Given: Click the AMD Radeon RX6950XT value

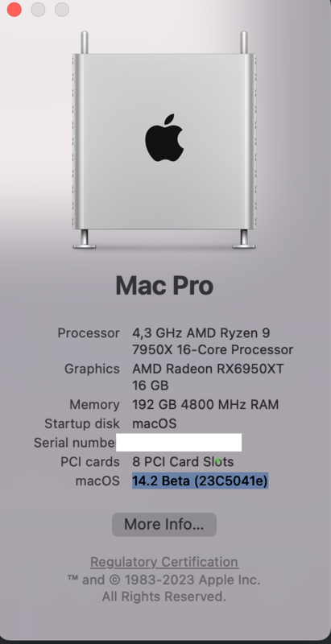Looking at the screenshot, I should tap(208, 377).
